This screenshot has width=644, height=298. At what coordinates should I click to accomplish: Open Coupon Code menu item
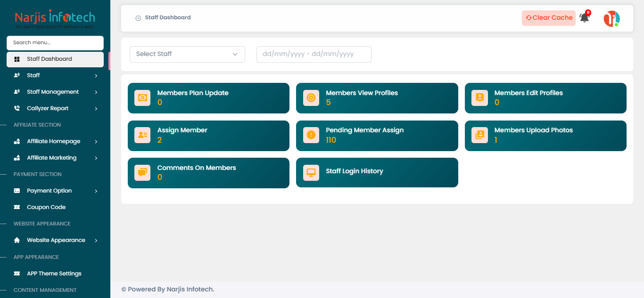[x=55, y=207]
